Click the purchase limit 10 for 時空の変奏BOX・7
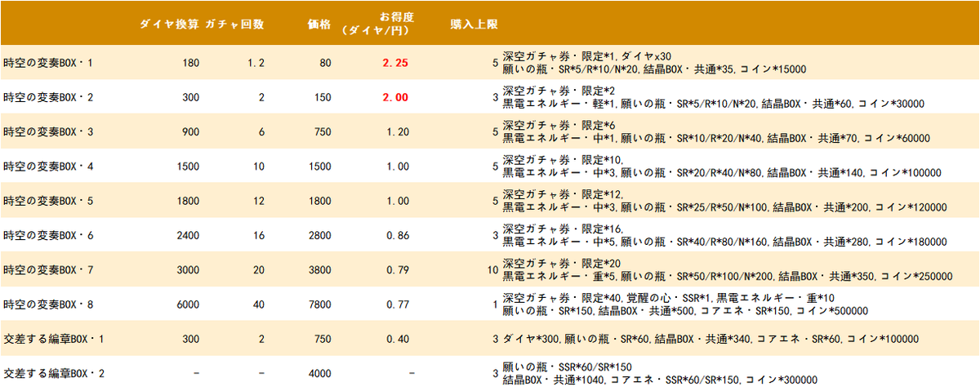This screenshot has height=391, width=980. tap(492, 269)
